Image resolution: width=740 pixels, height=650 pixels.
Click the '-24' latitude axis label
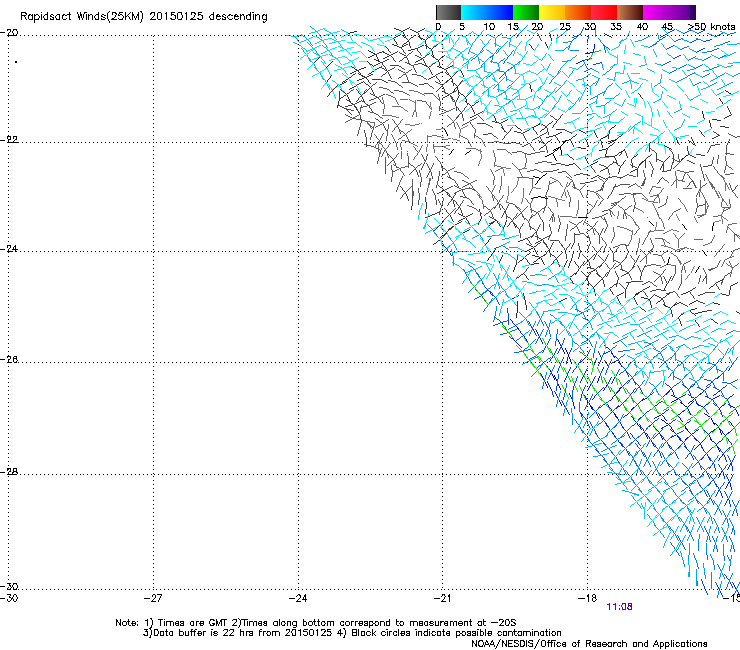[9, 249]
